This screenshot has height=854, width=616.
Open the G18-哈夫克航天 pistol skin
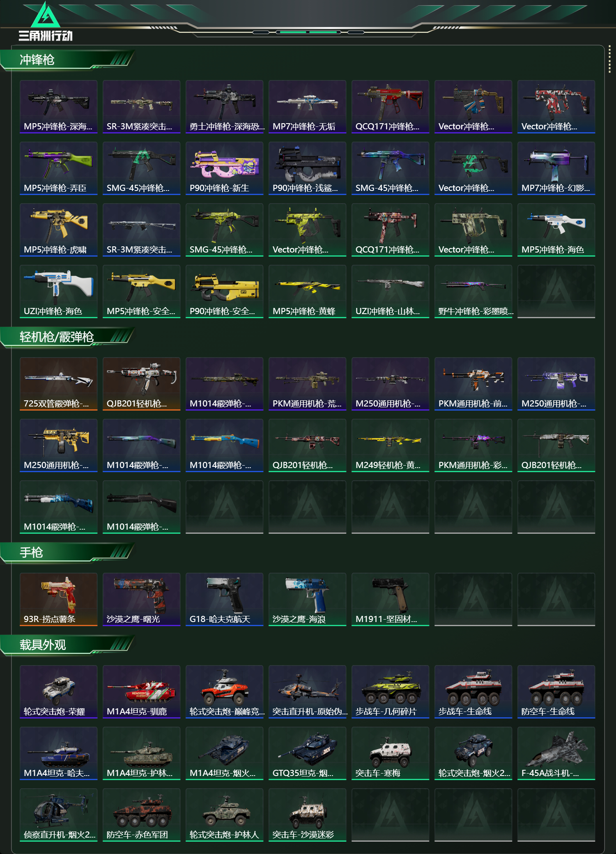[x=224, y=599]
